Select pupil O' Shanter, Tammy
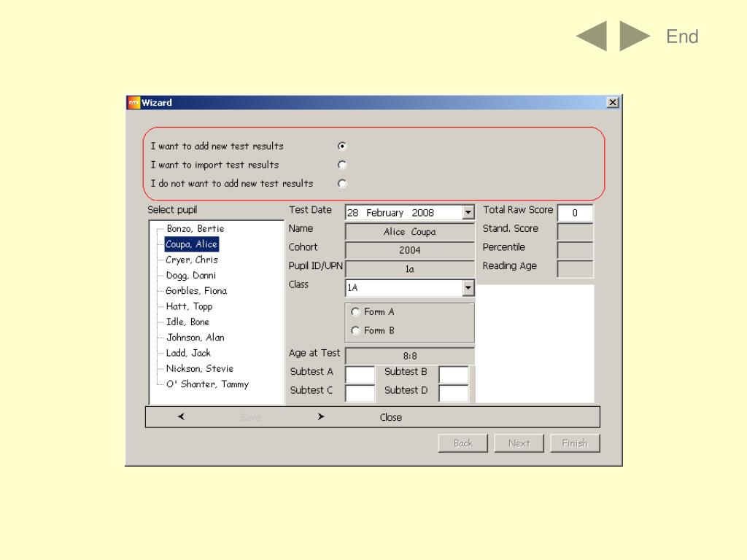 click(x=207, y=384)
